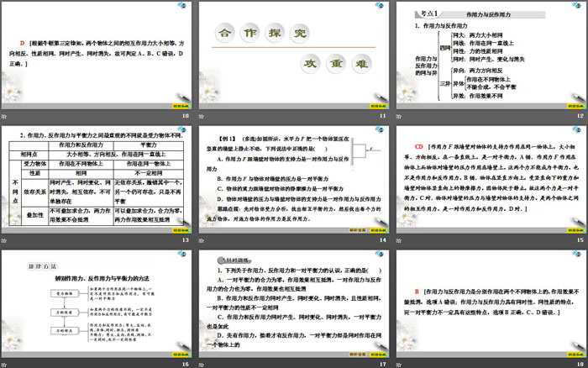This screenshot has width=588, height=368.
Task: Select slide 18 thumbnail with answer B
Action: pyautogui.click(x=491, y=304)
